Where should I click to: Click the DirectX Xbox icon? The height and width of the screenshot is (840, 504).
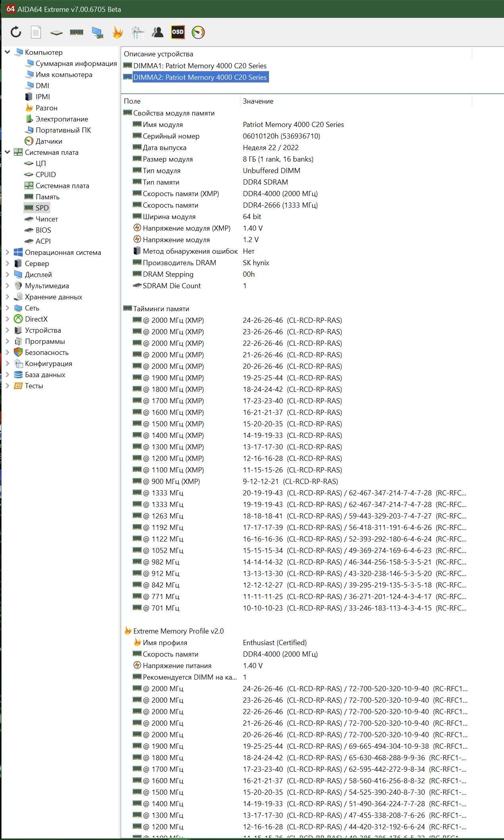click(18, 319)
